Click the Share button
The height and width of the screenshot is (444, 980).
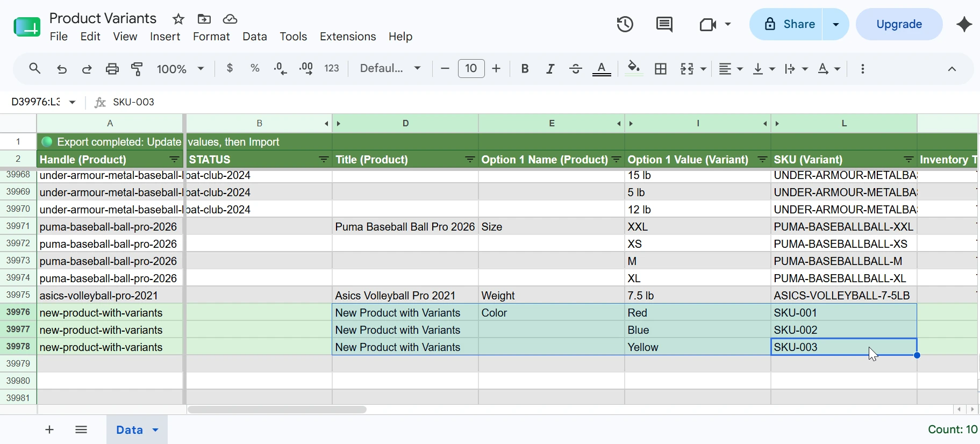[x=786, y=24]
